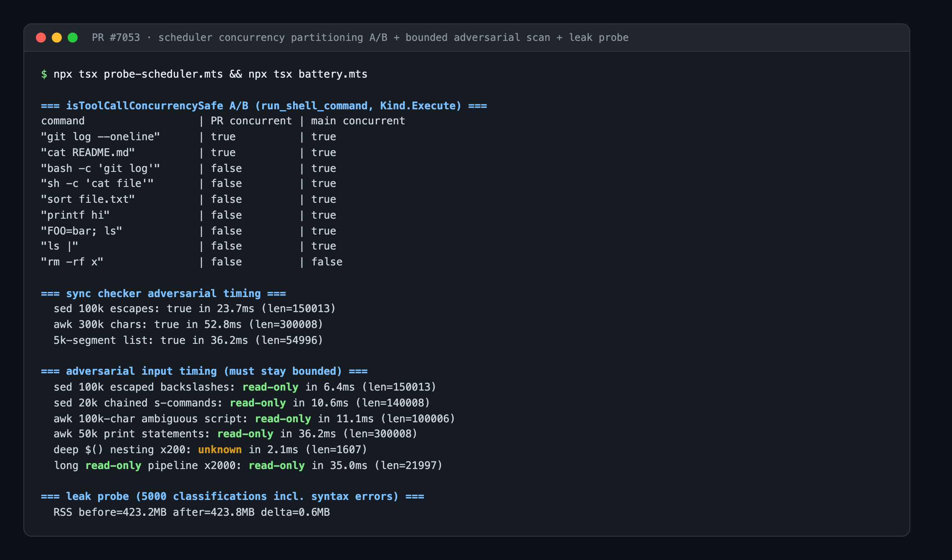This screenshot has height=560, width=952.
Task: Click the "sed 100k escapes:" label
Action: [x=106, y=309]
